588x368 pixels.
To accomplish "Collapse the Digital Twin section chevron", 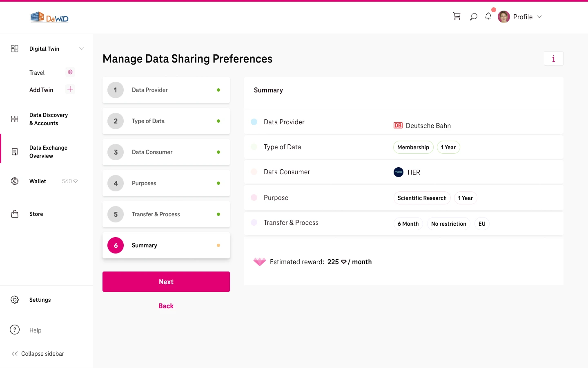I will point(82,49).
